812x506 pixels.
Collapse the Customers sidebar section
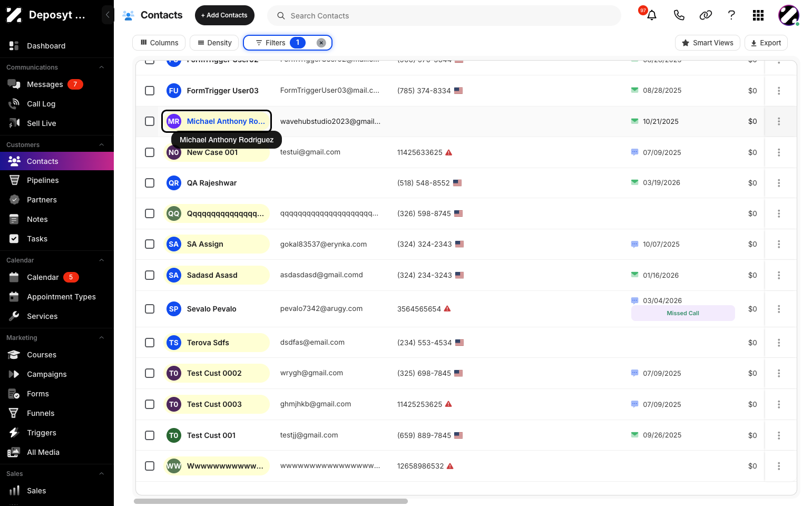click(102, 145)
